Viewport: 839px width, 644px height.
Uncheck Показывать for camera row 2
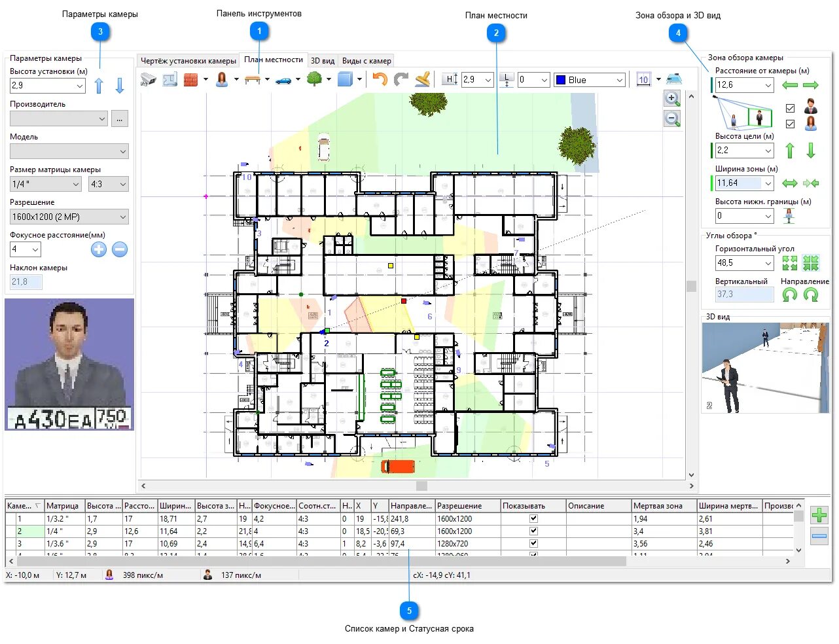533,531
